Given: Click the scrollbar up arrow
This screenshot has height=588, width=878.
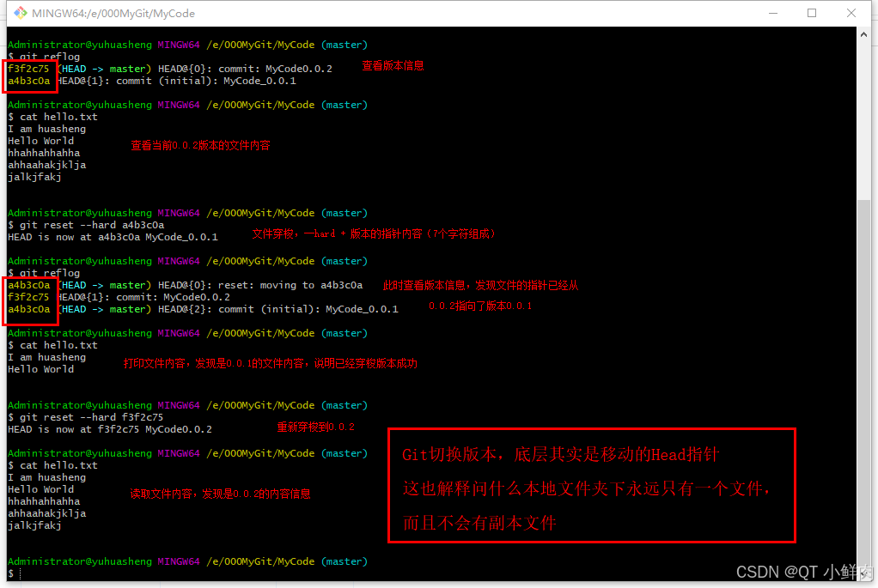Looking at the screenshot, I should pyautogui.click(x=863, y=34).
